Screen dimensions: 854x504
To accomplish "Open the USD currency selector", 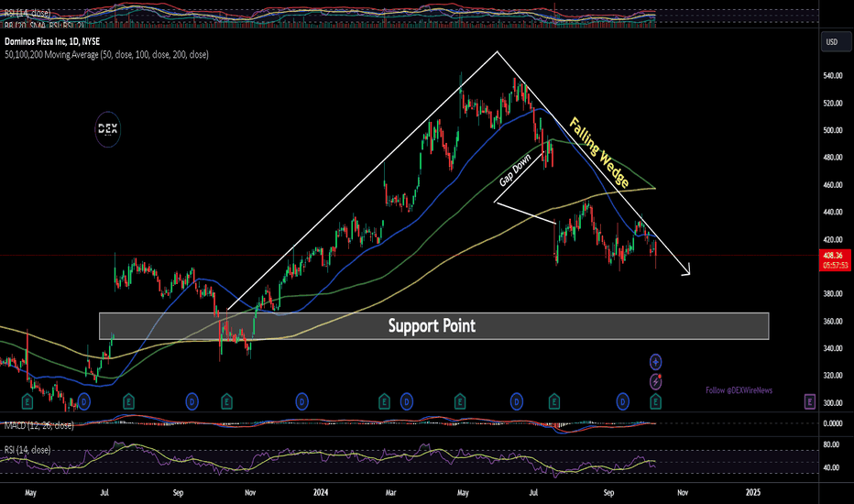I will point(836,42).
